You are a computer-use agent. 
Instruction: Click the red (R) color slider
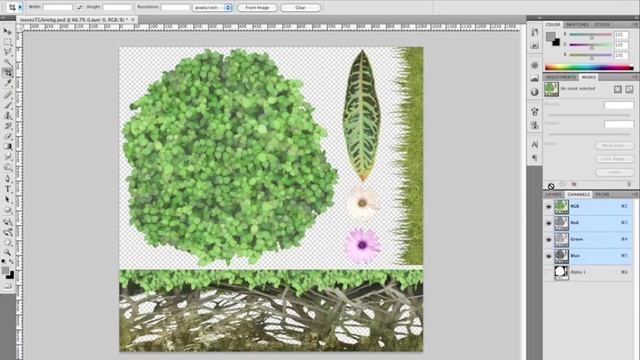[590, 35]
